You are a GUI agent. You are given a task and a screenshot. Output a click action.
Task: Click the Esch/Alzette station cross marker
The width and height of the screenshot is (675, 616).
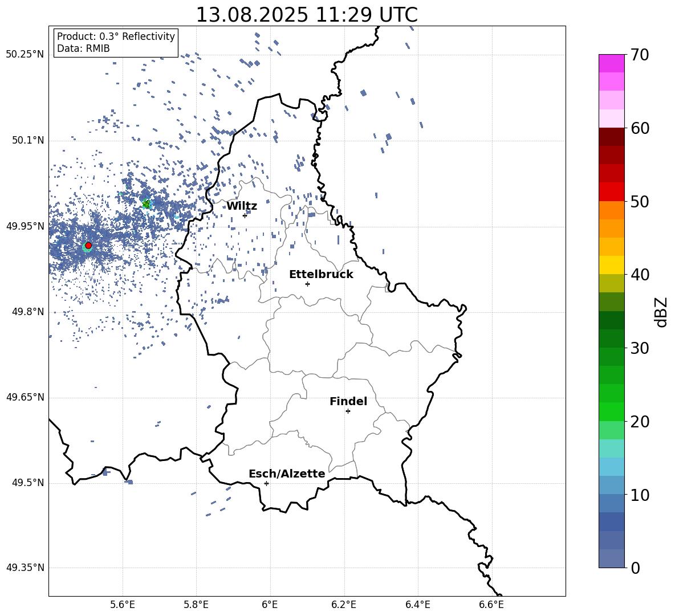(x=266, y=483)
